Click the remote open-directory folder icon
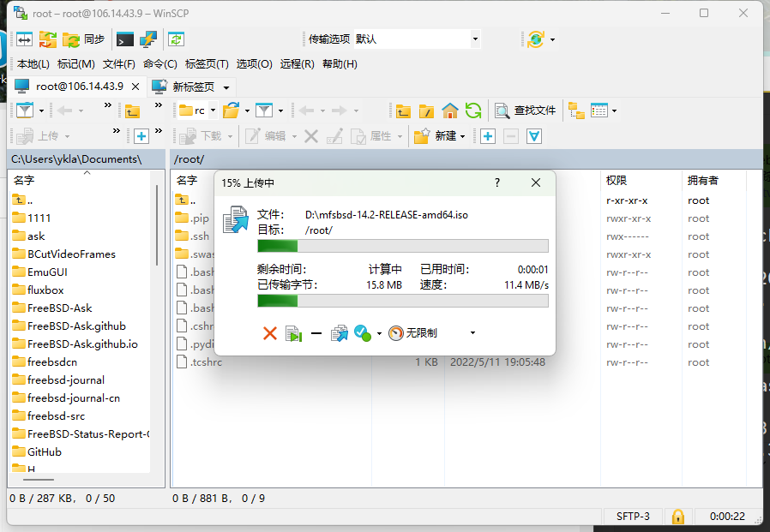This screenshot has width=770, height=532. click(x=231, y=111)
